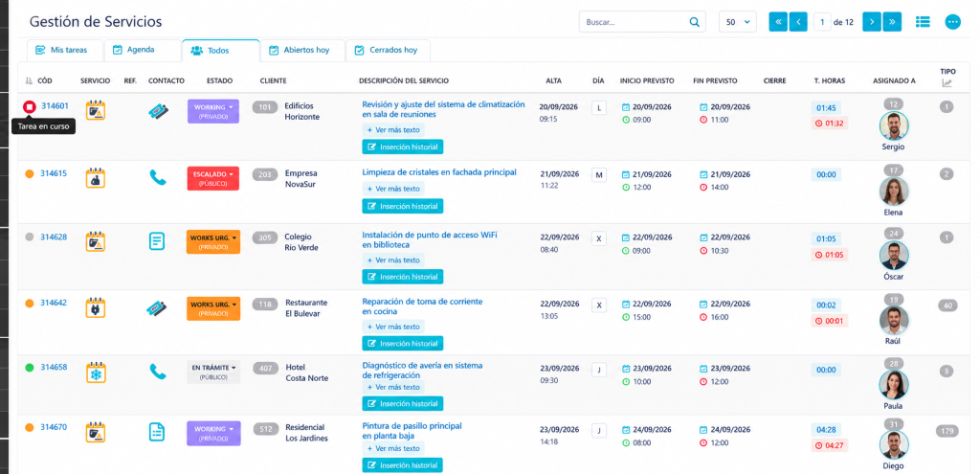Open the three-dots more options button

(952, 22)
